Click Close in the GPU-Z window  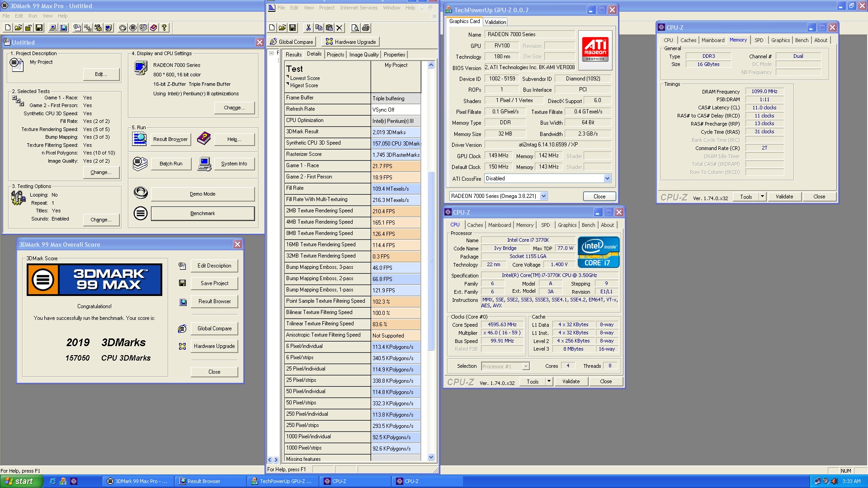[x=599, y=197]
